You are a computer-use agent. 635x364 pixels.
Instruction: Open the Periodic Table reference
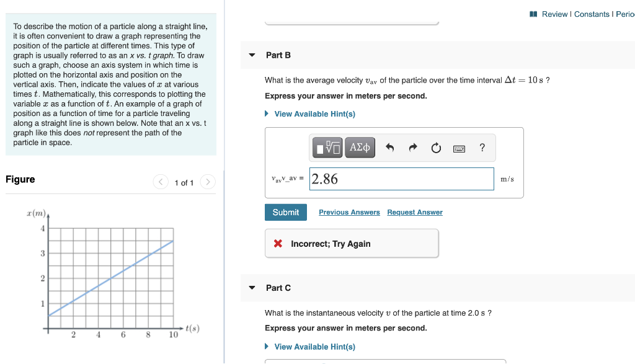(625, 14)
